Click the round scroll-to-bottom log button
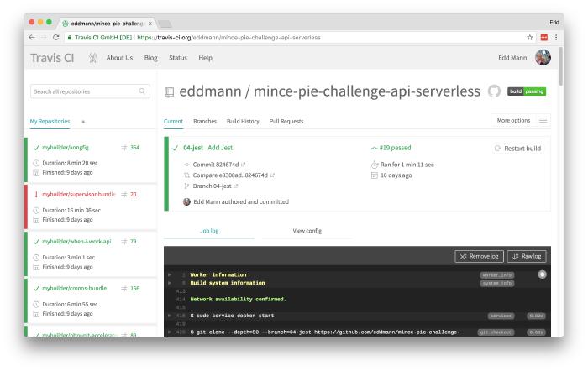 tap(543, 274)
